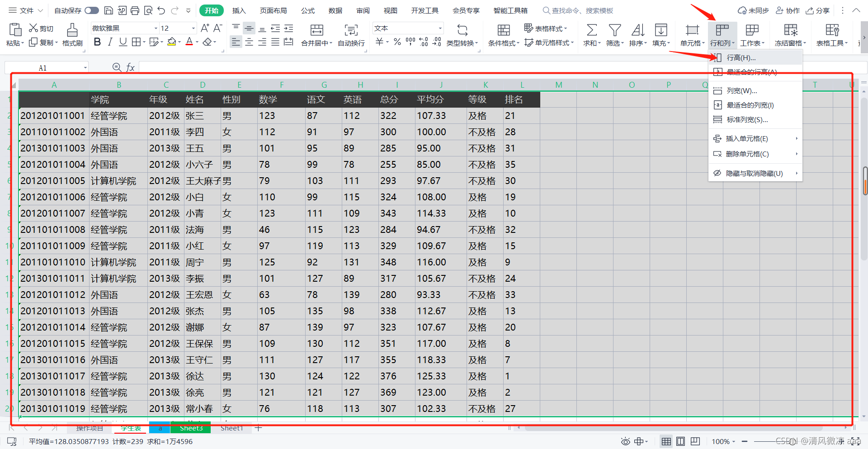Open the zoom level 100% dropdown
The image size is (868, 449).
pos(723,441)
